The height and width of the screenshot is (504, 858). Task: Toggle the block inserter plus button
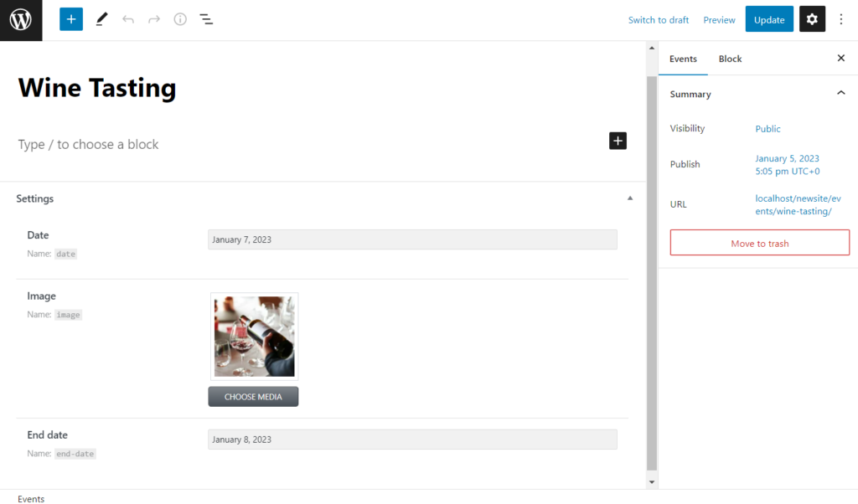(x=71, y=20)
